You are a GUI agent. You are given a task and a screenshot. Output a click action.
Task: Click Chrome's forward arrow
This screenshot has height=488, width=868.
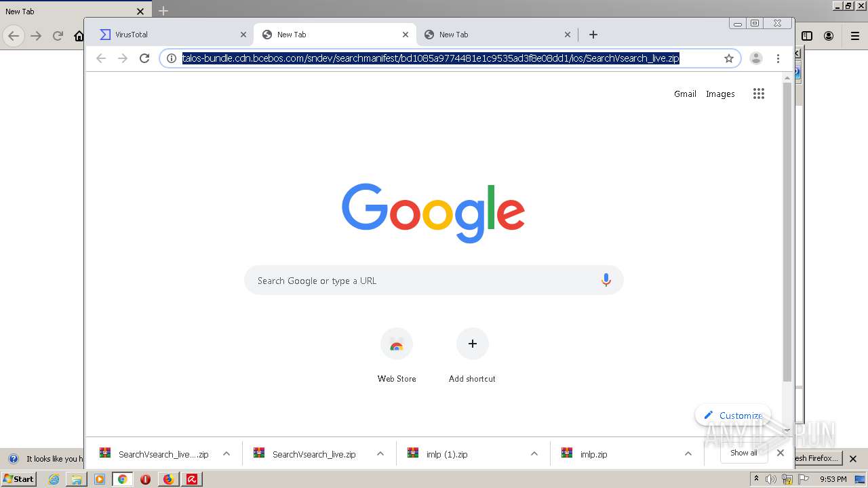tap(123, 58)
